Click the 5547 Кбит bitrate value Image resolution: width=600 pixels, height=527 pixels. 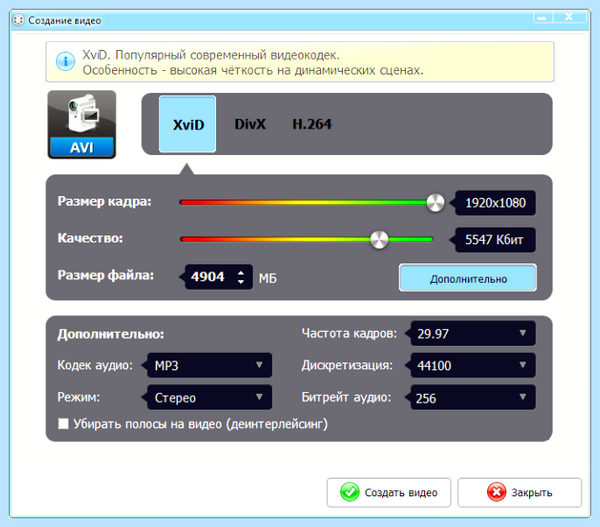point(495,240)
